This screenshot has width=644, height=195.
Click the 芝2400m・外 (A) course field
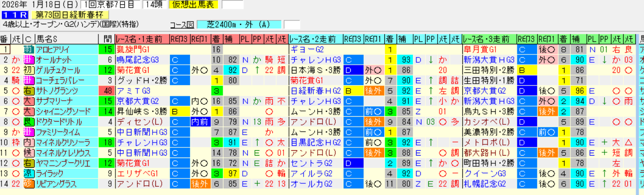tap(239, 24)
